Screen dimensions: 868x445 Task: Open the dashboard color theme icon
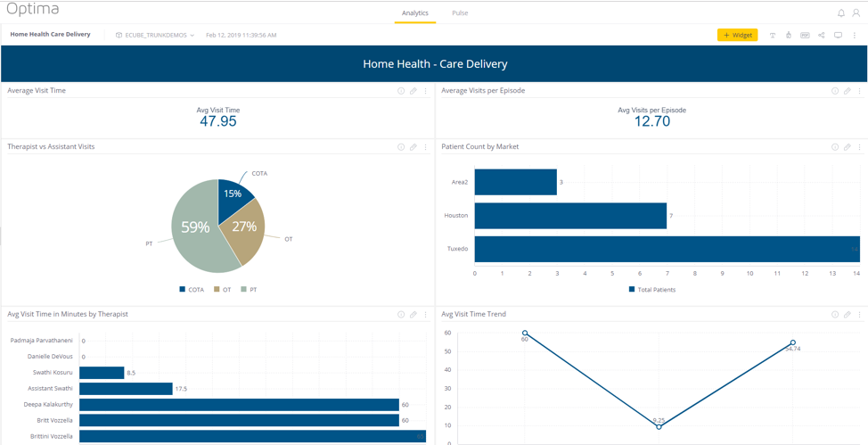(788, 35)
